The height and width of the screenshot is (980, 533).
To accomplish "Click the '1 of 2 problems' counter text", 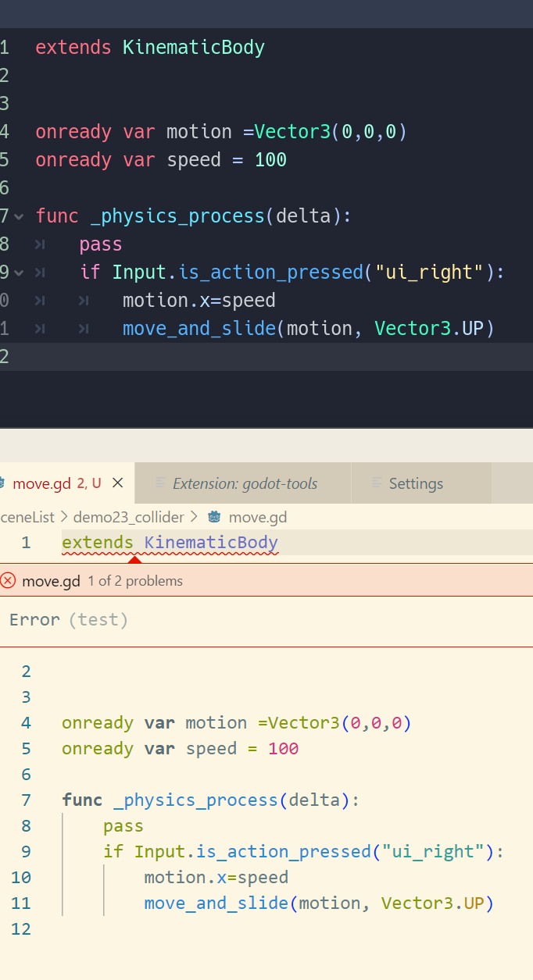I will pos(134,580).
